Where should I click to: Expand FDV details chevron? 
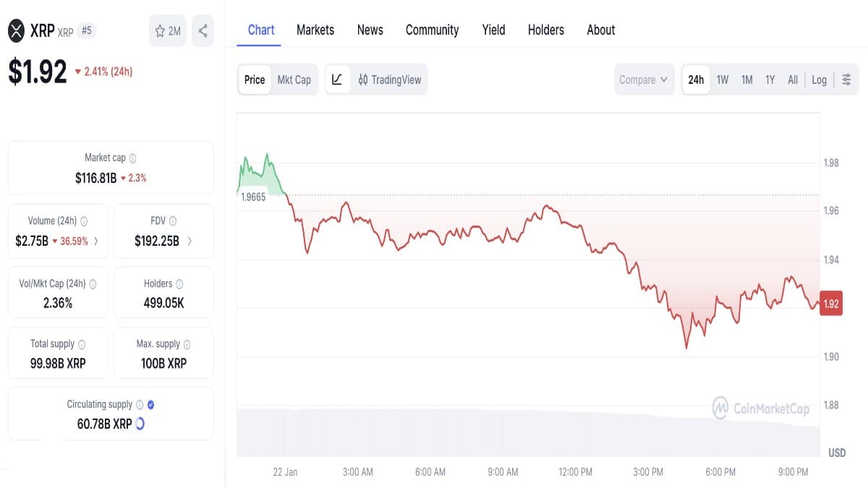(190, 241)
